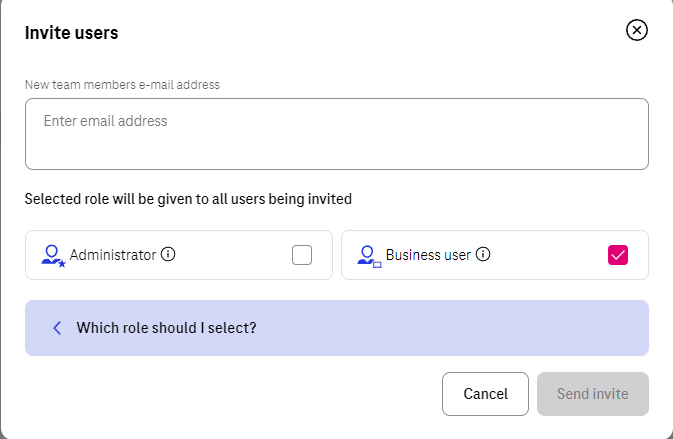Click the 'Which role should I select?' text
Viewport: 673px width, 439px height.
(167, 328)
